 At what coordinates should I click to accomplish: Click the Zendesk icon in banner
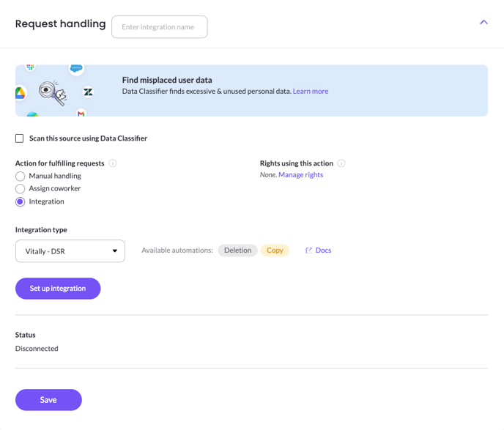pyautogui.click(x=88, y=92)
